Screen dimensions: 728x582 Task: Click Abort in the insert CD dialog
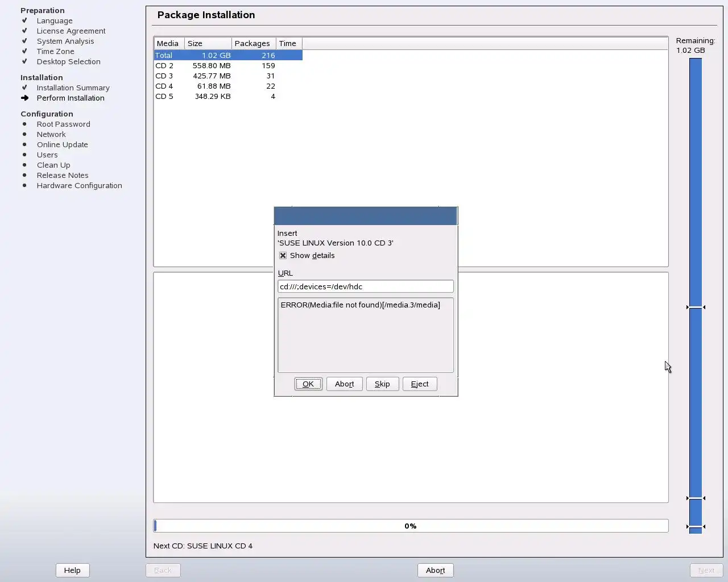point(344,384)
